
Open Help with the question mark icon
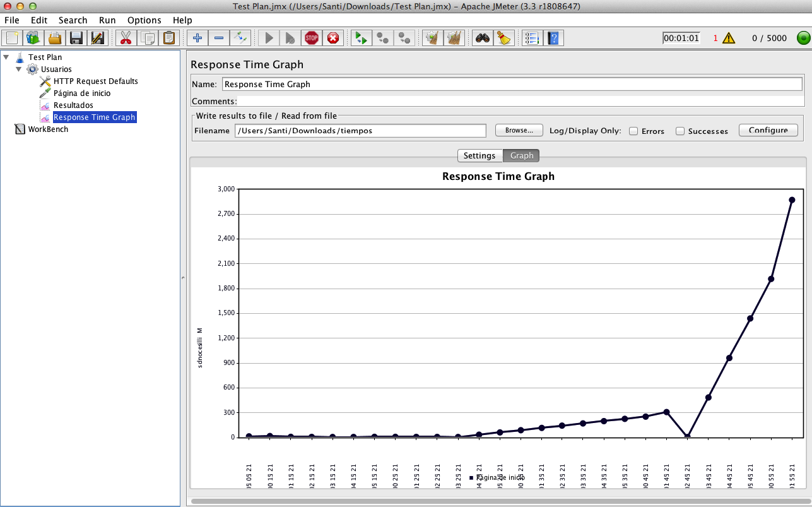[553, 38]
